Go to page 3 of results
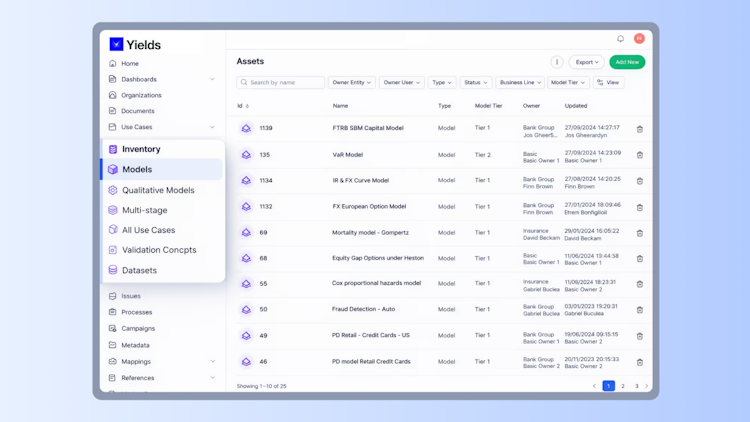The image size is (750, 422). (x=636, y=386)
